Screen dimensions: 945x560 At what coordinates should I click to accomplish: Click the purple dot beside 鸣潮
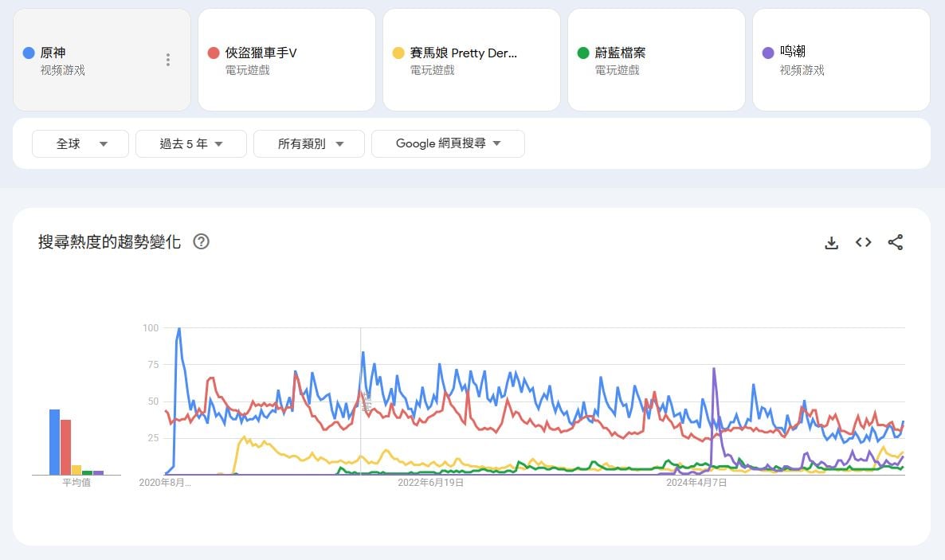point(768,53)
